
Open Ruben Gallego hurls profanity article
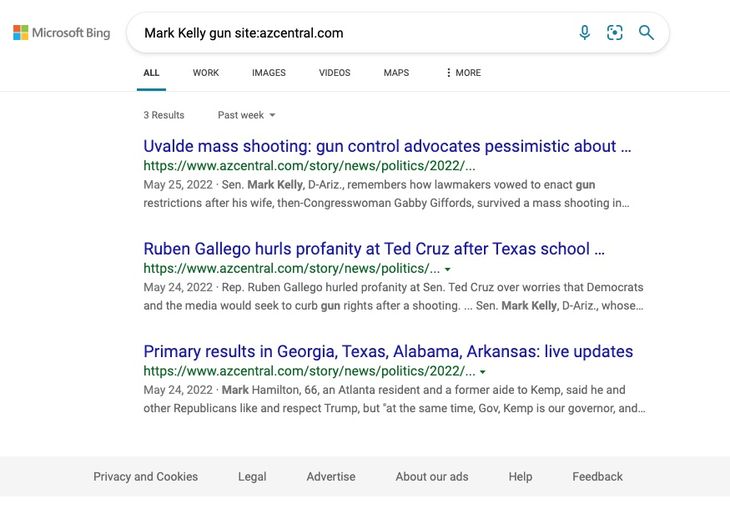point(373,249)
